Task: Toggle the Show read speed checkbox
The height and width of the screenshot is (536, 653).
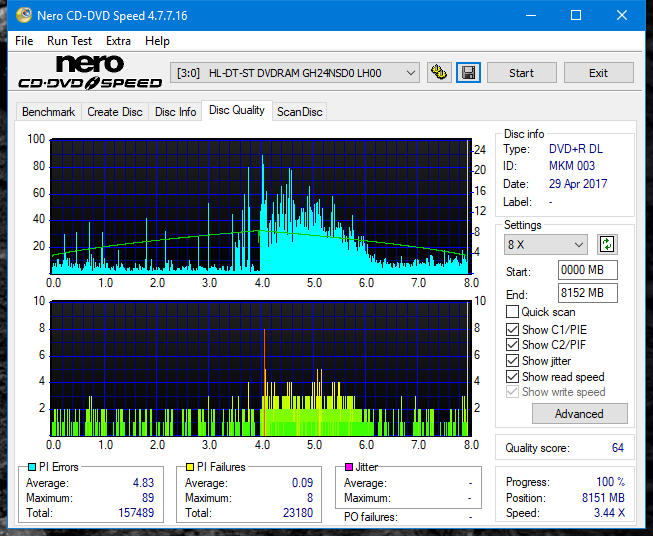Action: 512,376
